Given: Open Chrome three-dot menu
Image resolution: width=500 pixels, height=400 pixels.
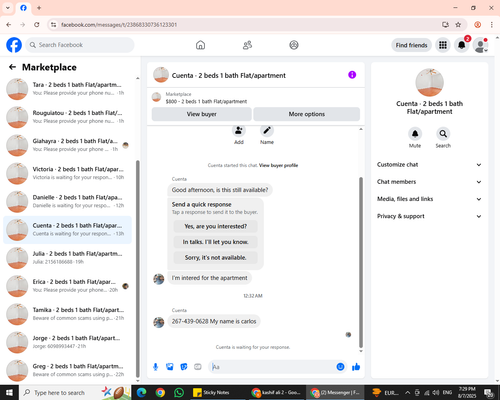Looking at the screenshot, I should click(x=492, y=25).
